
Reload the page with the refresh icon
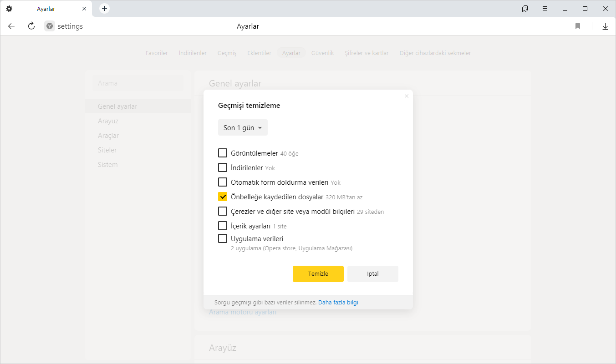pyautogui.click(x=31, y=26)
